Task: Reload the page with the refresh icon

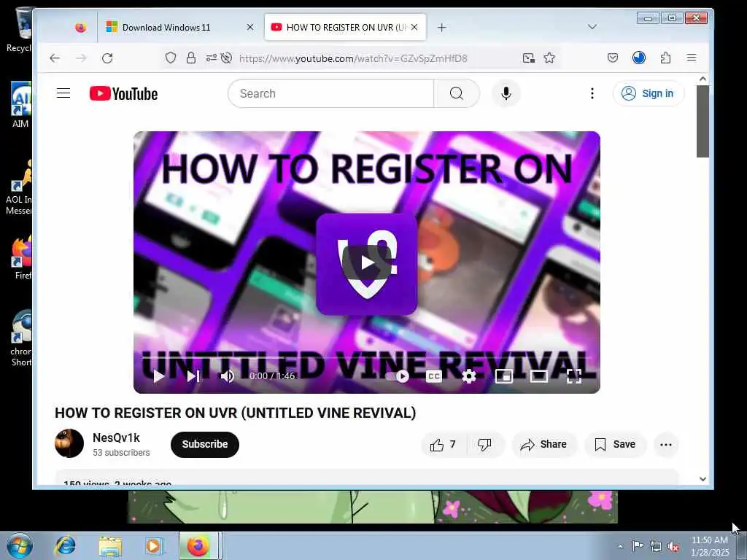Action: (x=107, y=58)
